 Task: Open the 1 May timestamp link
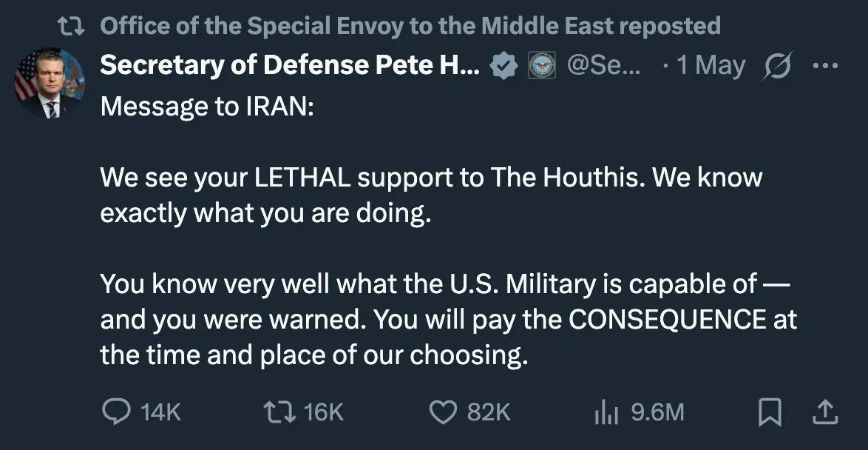pos(711,66)
